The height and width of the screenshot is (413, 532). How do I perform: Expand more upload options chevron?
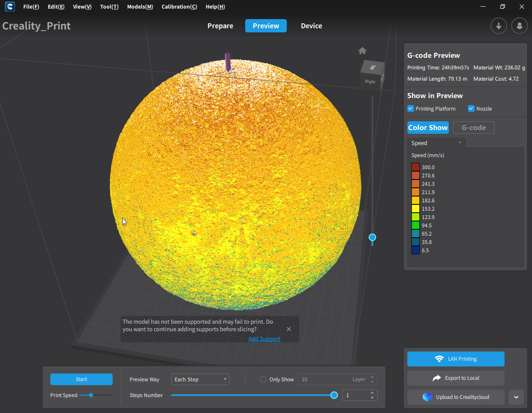[x=516, y=397]
